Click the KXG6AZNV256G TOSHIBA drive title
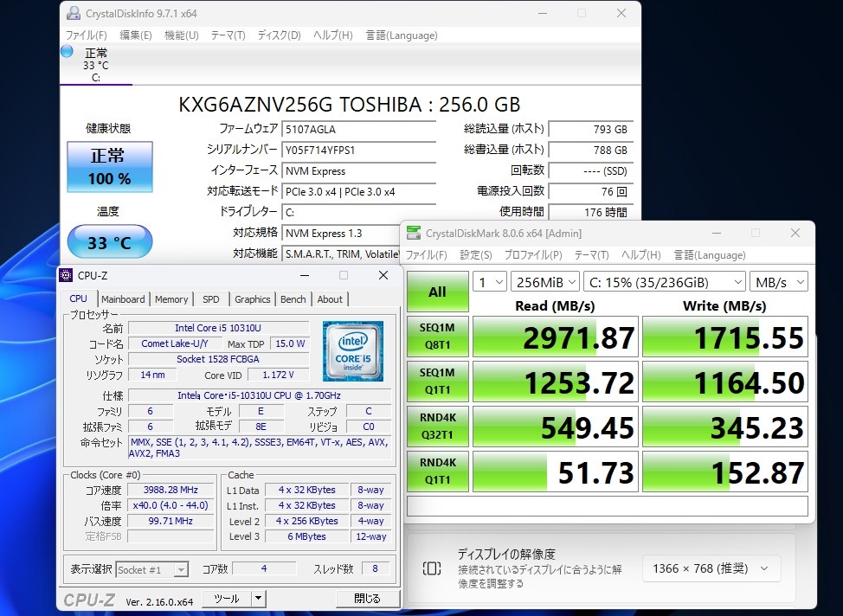Image resolution: width=843 pixels, height=616 pixels. click(x=350, y=105)
